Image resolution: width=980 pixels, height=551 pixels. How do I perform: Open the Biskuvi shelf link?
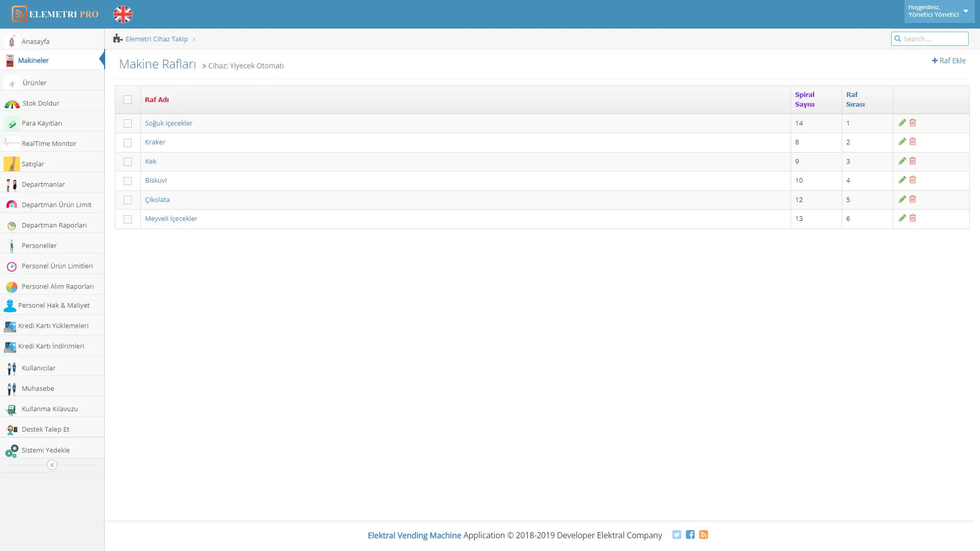click(156, 180)
